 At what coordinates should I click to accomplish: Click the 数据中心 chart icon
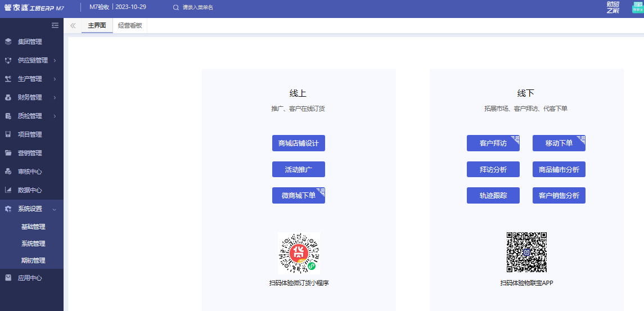[x=8, y=190]
